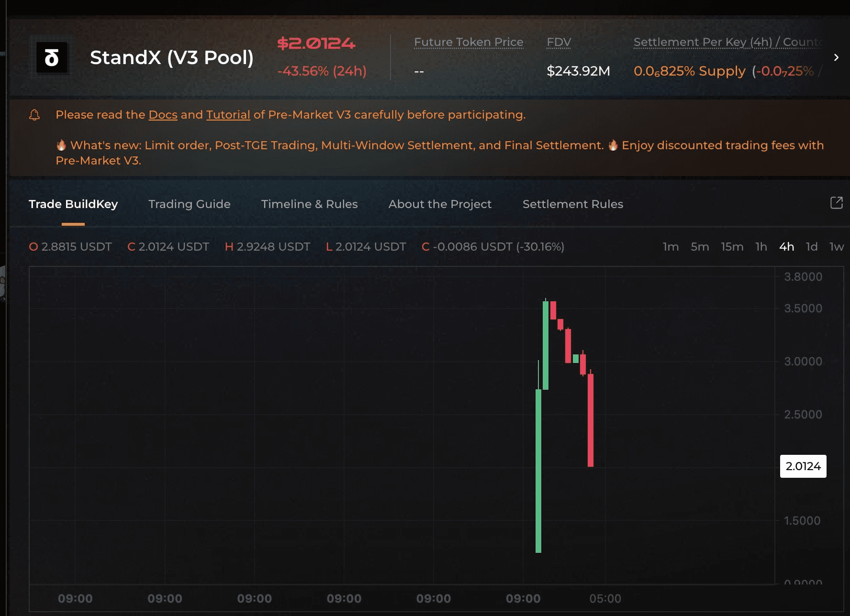Click the $243.92M FDV value
The width and height of the screenshot is (850, 616).
[578, 71]
